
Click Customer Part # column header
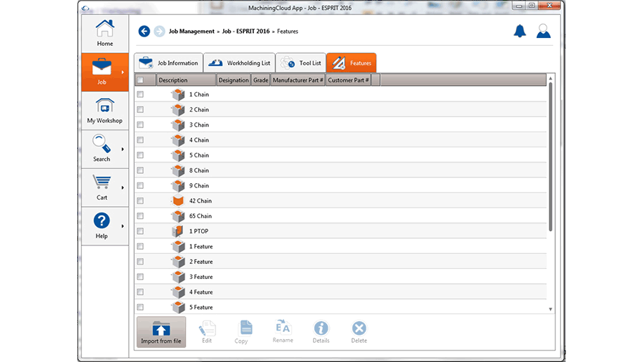coord(348,80)
